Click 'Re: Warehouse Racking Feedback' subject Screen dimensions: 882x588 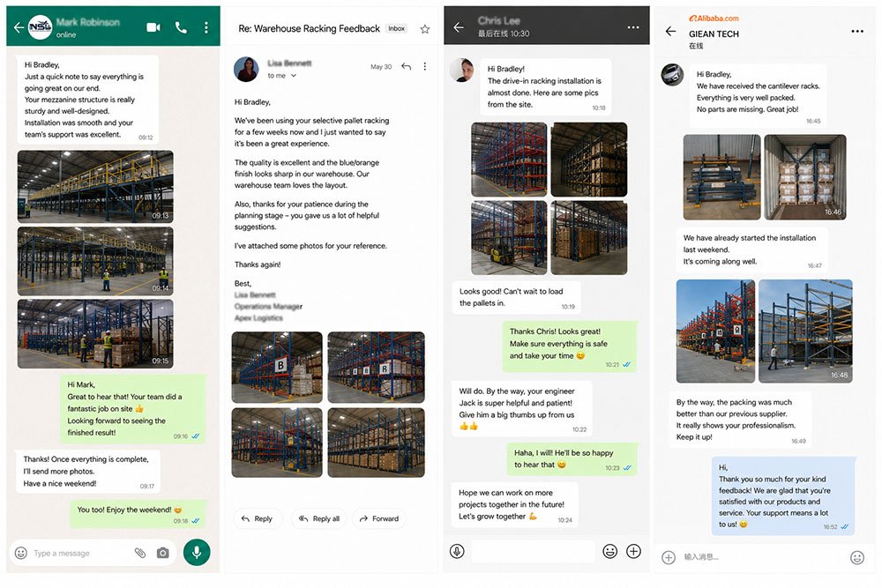(x=309, y=29)
